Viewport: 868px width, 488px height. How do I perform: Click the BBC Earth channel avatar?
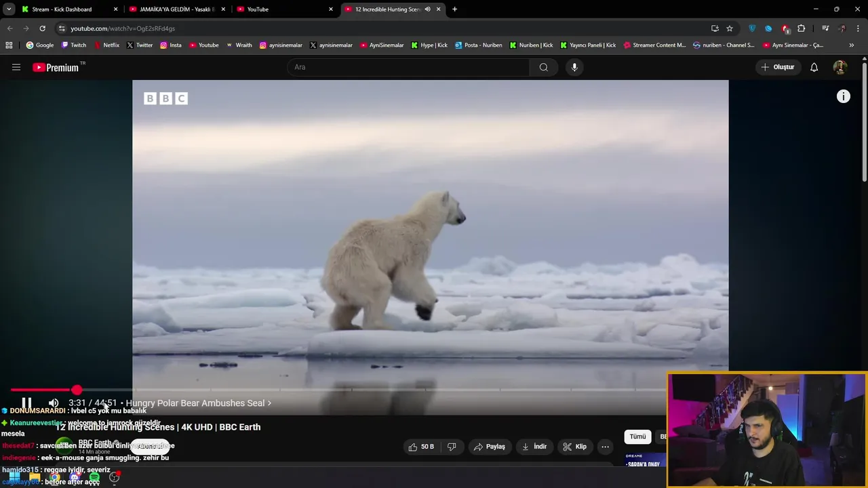pos(64,446)
